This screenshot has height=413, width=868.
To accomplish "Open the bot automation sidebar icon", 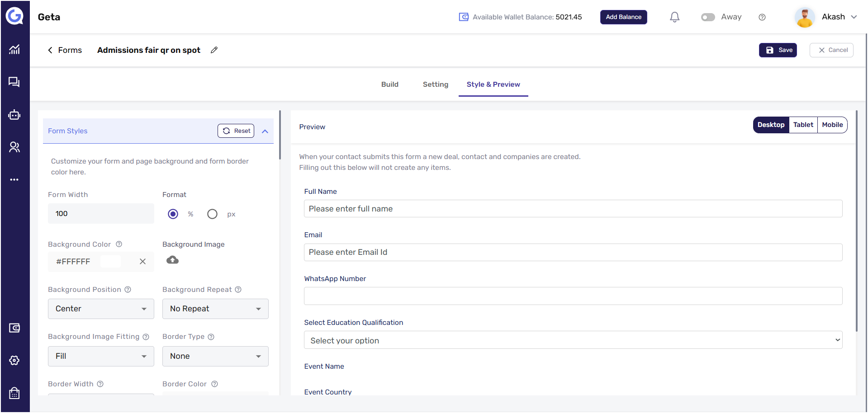I will coord(14,115).
